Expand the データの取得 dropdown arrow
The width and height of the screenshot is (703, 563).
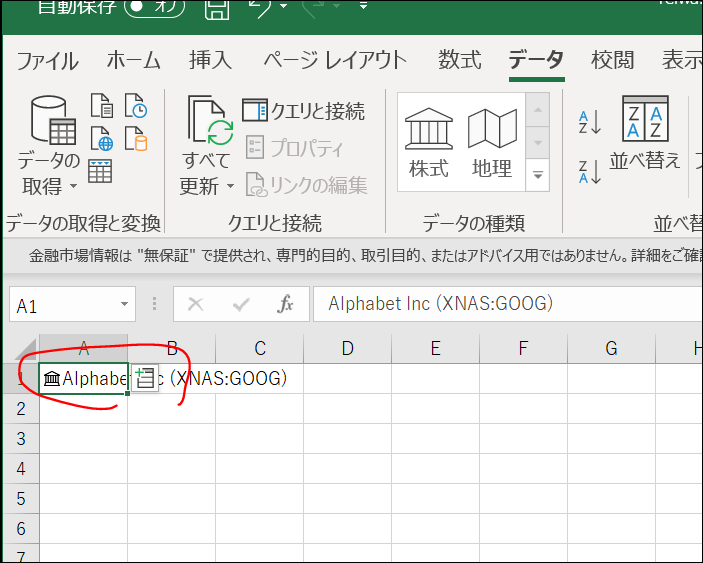(x=74, y=186)
